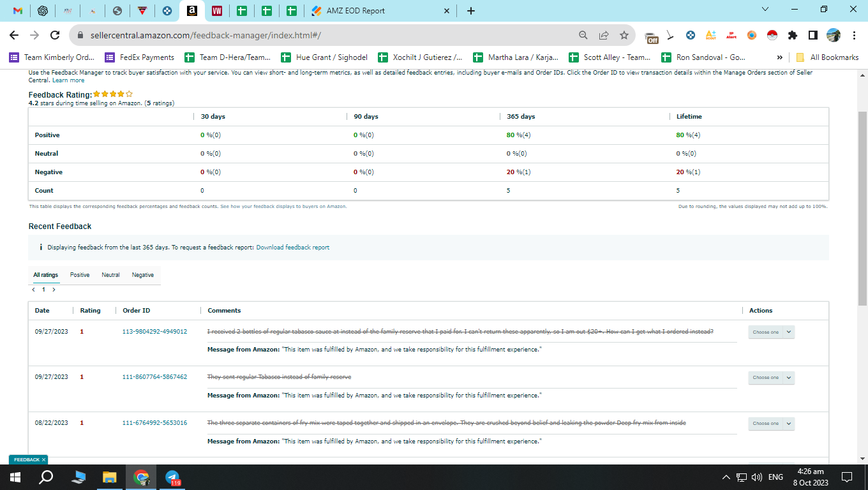Filter feedback by the Positive tab
The width and height of the screenshot is (868, 490).
click(80, 275)
